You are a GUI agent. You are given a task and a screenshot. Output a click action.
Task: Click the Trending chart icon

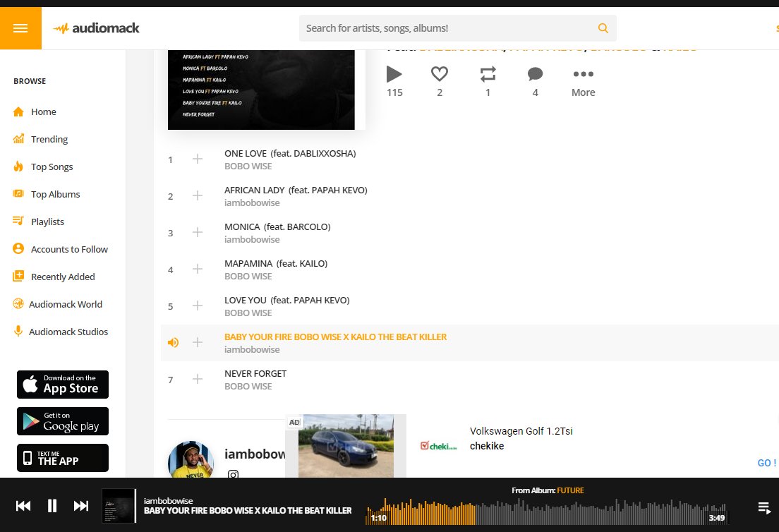point(18,138)
